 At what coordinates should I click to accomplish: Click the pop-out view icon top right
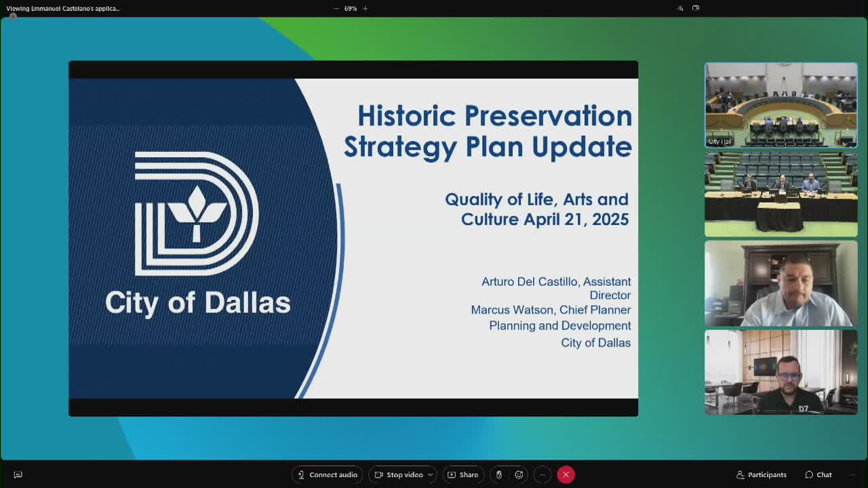coord(696,8)
